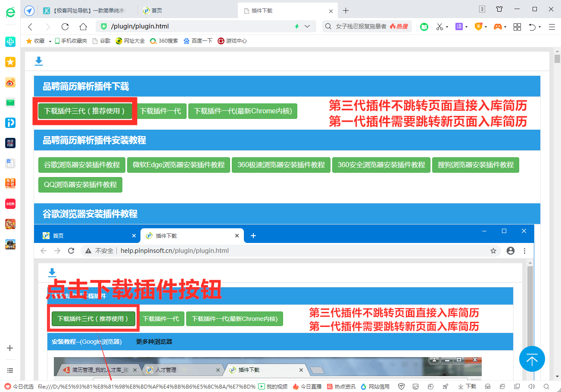
Task: Expand the 收藏 bookmarks dropdown
Action: click(50, 40)
